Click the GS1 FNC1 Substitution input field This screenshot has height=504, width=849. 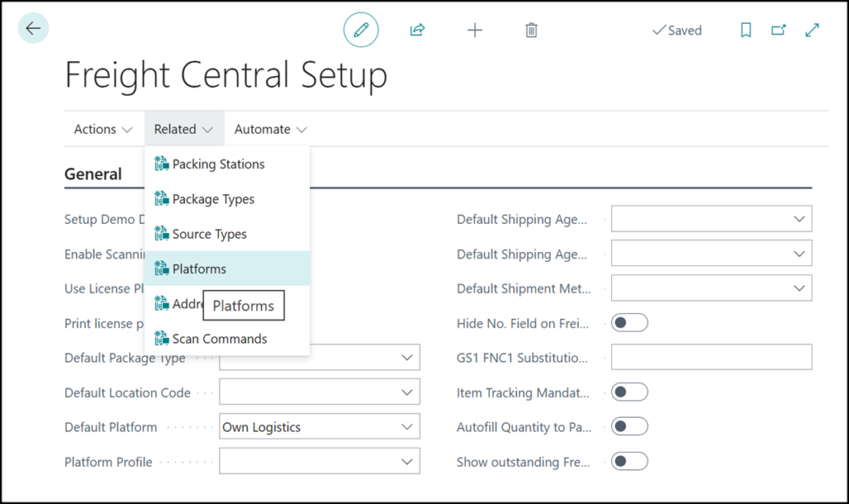[711, 358]
